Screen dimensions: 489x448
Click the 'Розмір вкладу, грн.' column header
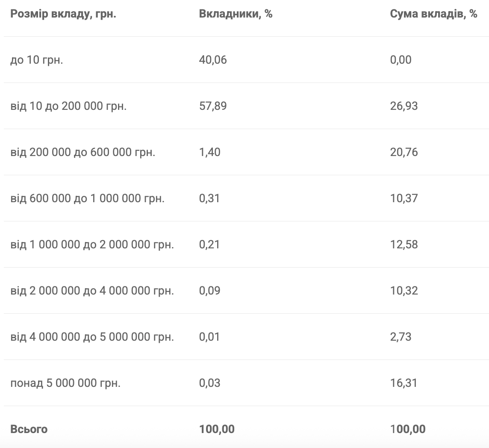63,14
